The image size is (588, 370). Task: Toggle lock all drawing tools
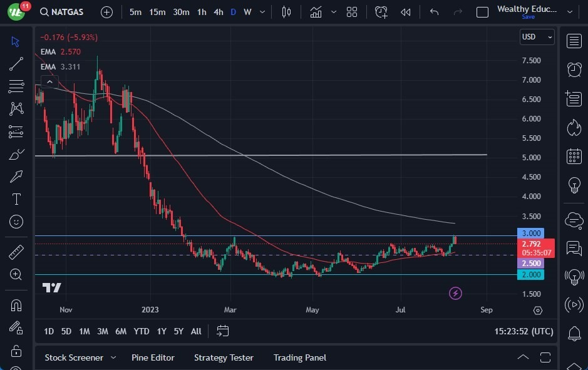tap(16, 351)
